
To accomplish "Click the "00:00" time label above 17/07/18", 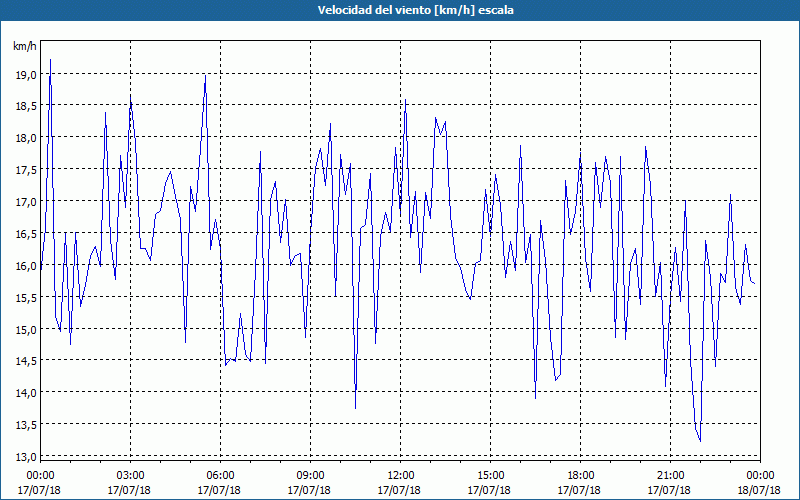I will 40,476.
